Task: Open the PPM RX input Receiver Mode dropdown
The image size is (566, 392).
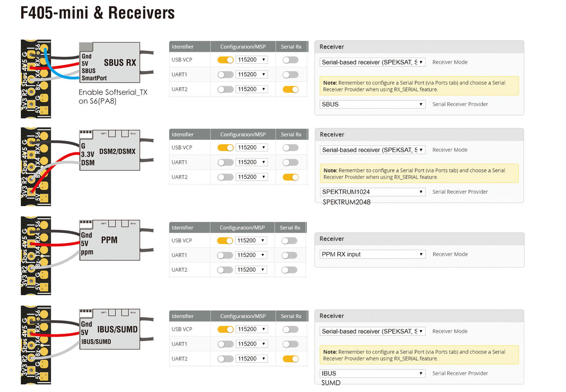Action: pos(373,254)
